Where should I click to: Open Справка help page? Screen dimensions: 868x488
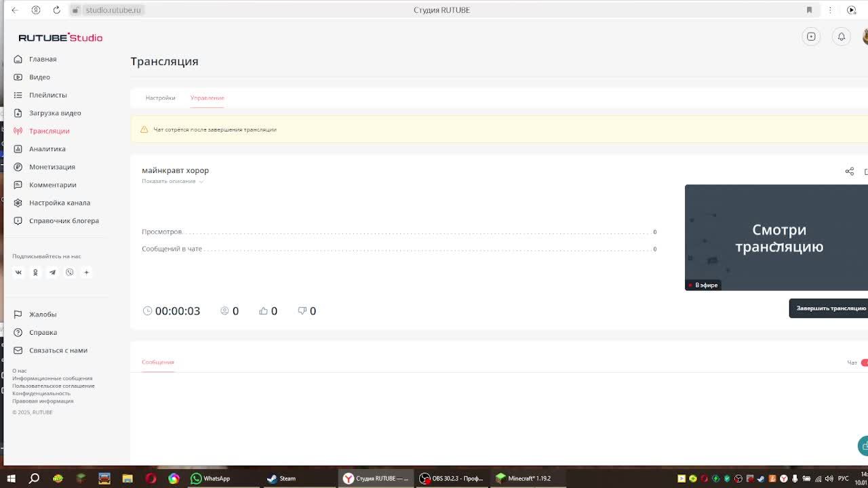[43, 333]
